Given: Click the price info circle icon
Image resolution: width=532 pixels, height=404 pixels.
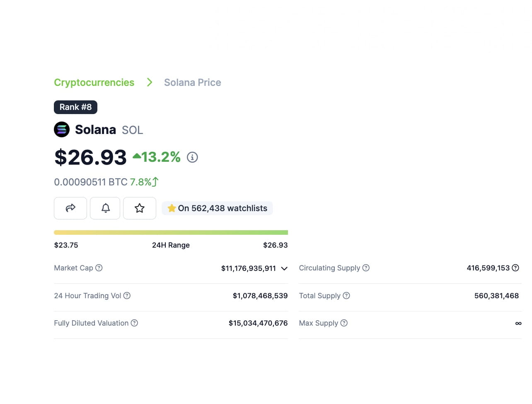Looking at the screenshot, I should click(x=192, y=157).
